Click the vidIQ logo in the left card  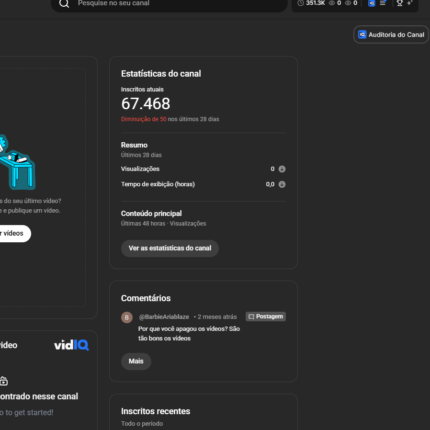(x=71, y=345)
